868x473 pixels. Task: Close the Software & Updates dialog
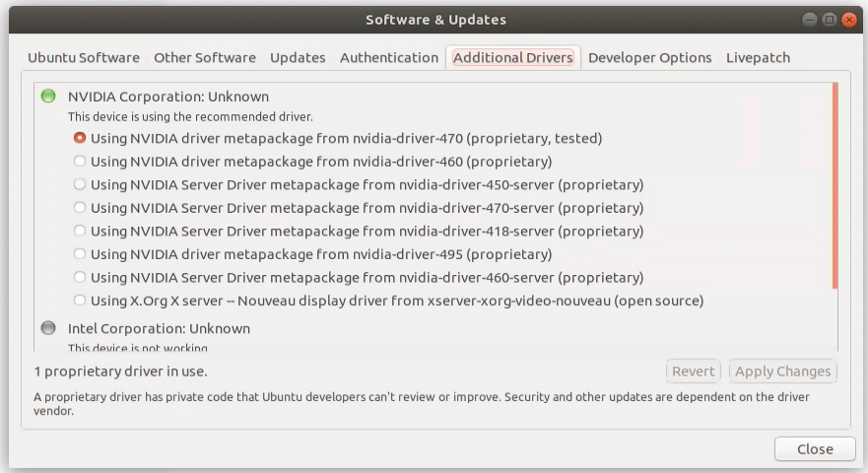click(815, 449)
